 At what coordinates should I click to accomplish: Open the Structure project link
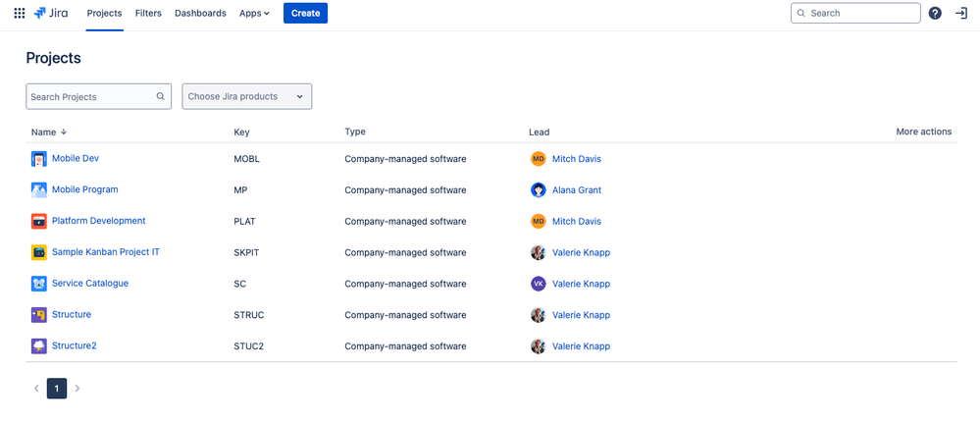pyautogui.click(x=72, y=315)
